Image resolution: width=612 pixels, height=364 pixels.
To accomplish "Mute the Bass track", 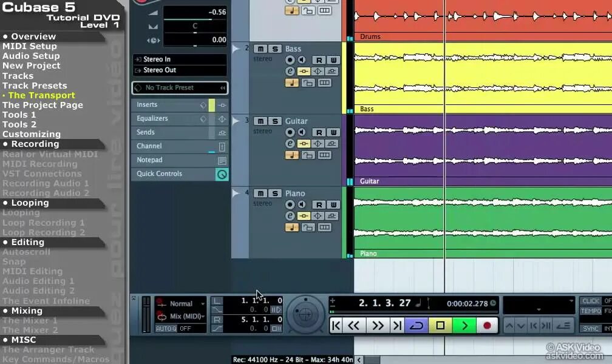I will 260,49.
